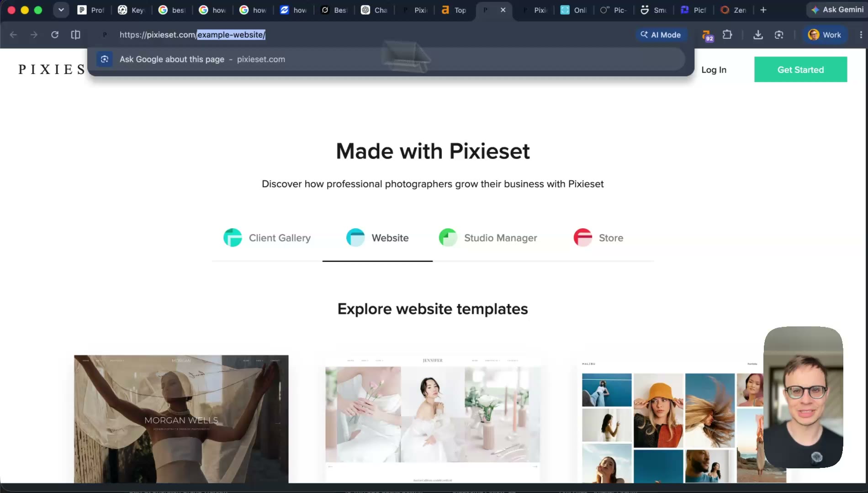Close the active Pixieset tab
This screenshot has width=868, height=493.
pyautogui.click(x=503, y=10)
